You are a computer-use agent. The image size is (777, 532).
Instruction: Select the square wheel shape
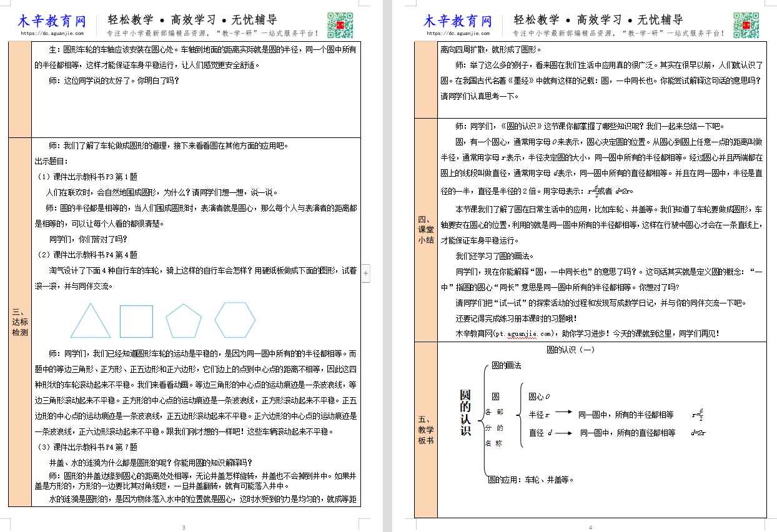point(136,321)
